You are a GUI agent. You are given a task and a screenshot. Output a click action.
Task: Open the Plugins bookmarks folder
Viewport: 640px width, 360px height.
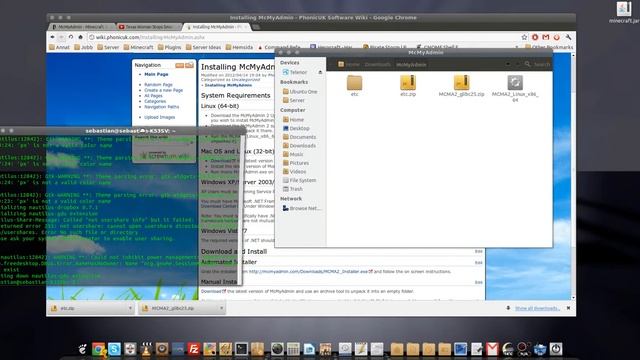pos(169,47)
